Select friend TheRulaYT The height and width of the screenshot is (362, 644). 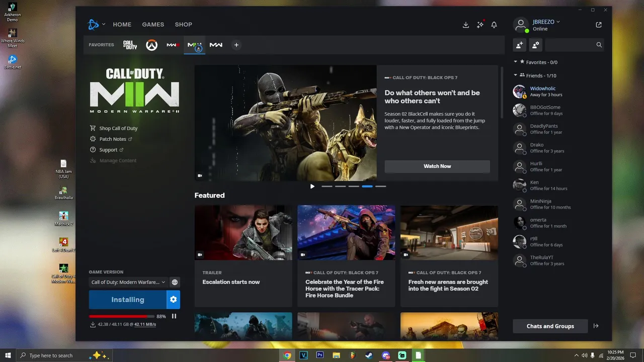pyautogui.click(x=558, y=260)
